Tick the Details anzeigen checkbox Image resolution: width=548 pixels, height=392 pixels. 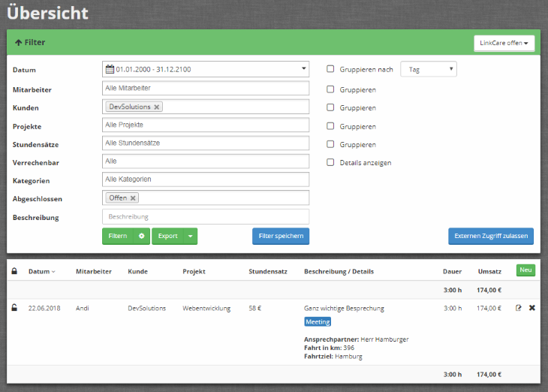click(x=330, y=162)
